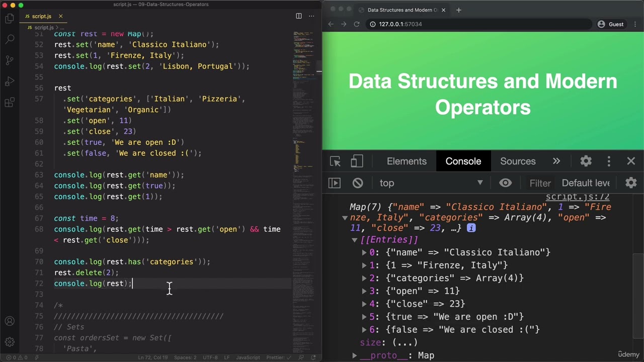The image size is (644, 362).
Task: Expand entry 4 "close" => 23
Action: pos(364,304)
